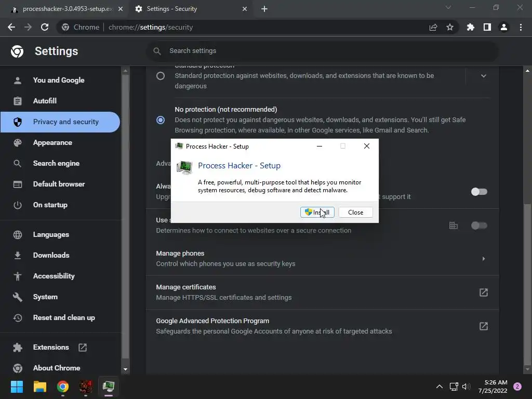Reload the Chrome settings page
This screenshot has width=532, height=399.
point(45,27)
